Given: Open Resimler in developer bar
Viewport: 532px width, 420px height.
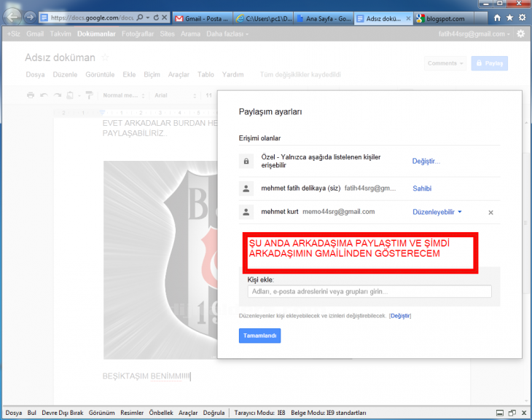Looking at the screenshot, I should coord(132,413).
